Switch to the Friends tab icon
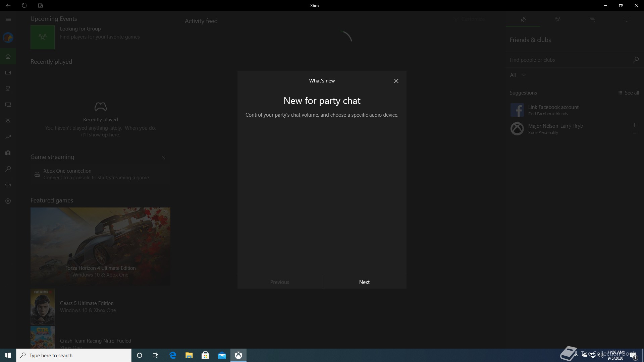Image resolution: width=644 pixels, height=362 pixels. pyautogui.click(x=523, y=19)
